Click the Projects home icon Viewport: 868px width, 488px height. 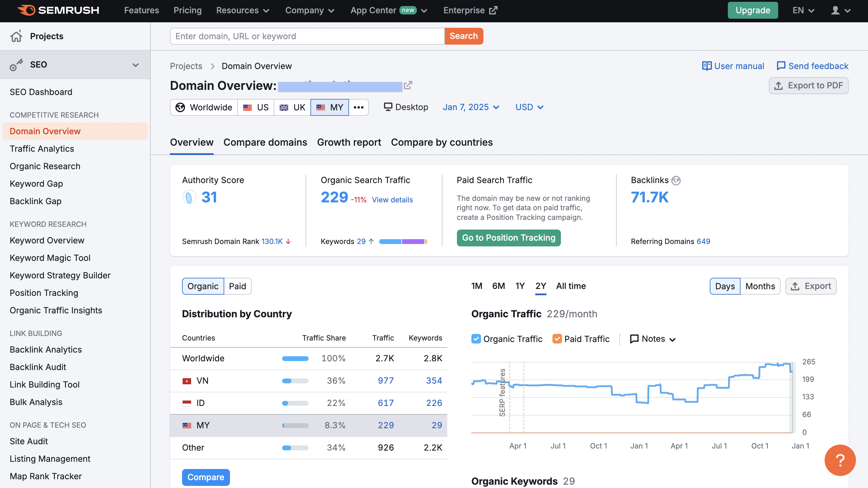click(16, 36)
